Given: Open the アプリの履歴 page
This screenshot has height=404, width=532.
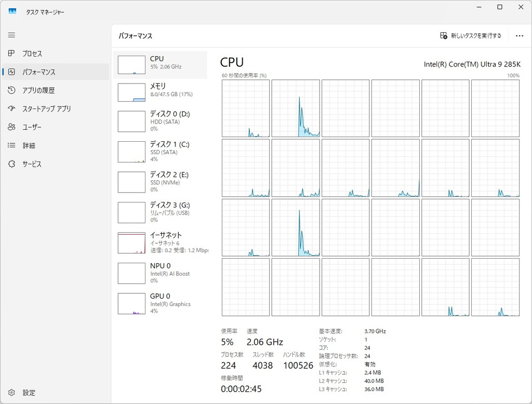Looking at the screenshot, I should click(38, 90).
